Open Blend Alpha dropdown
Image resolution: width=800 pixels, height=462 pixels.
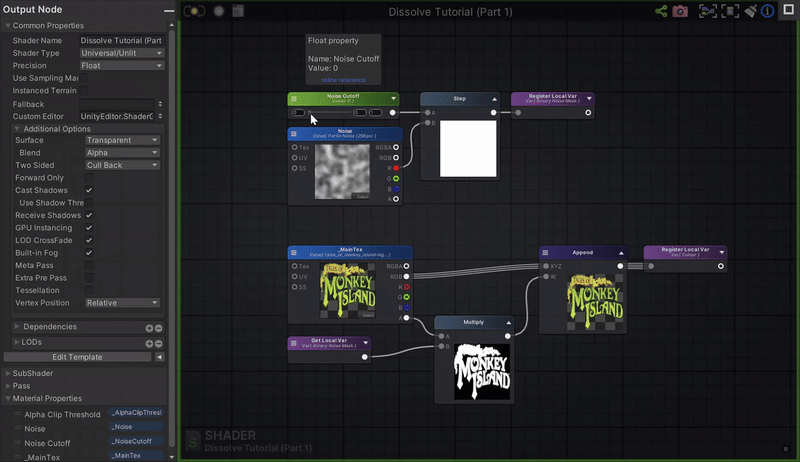[122, 152]
